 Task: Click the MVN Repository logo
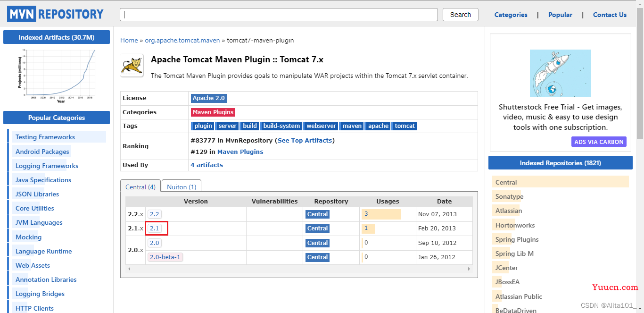[55, 14]
